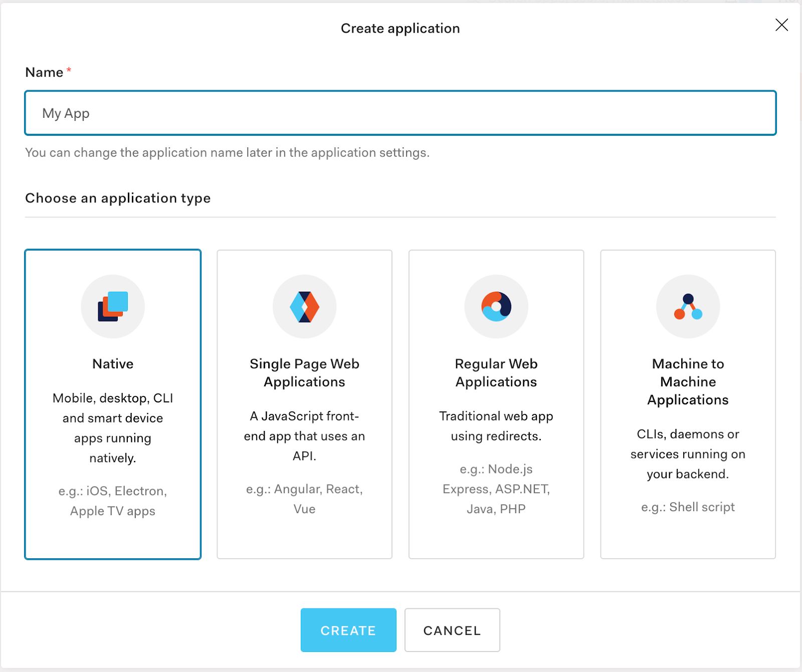Click the Machine to Machine nodes icon
Screen dimensions: 802x672
click(x=688, y=306)
